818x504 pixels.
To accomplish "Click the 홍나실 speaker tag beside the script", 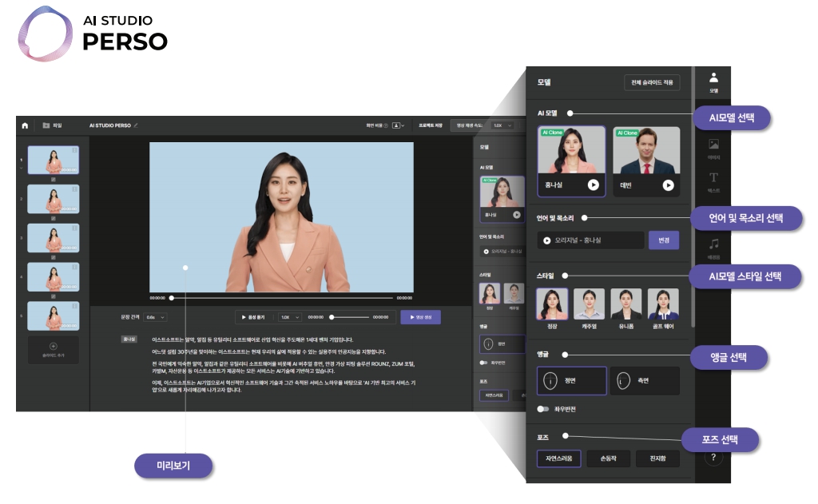I will point(129,339).
